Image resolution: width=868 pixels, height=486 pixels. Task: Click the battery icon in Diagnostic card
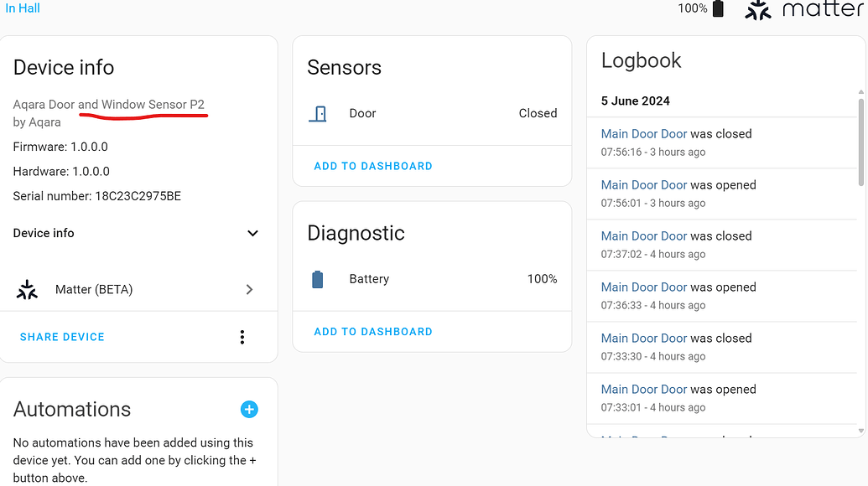pos(318,278)
